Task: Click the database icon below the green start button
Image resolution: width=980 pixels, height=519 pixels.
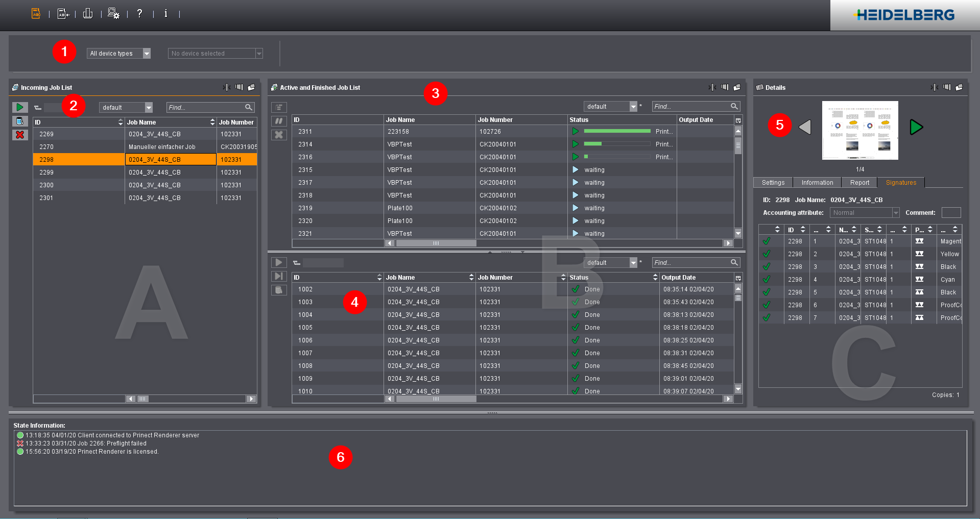Action: [20, 121]
